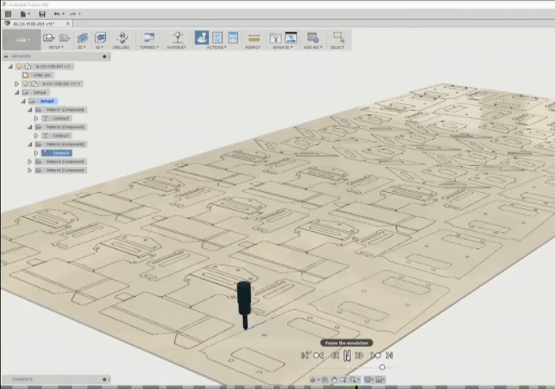This screenshot has height=389, width=555.
Task: Click the 3D milling toolpath icon
Action: pyautogui.click(x=100, y=38)
